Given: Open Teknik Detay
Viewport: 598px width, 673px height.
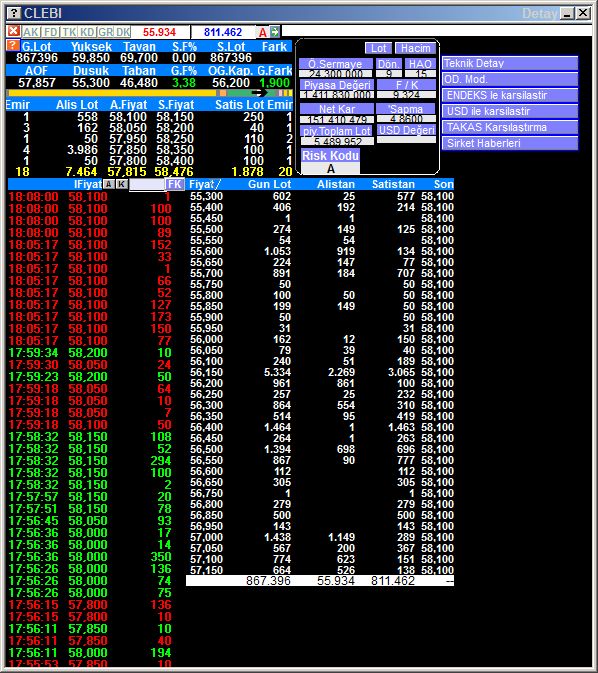Looking at the screenshot, I should 510,63.
